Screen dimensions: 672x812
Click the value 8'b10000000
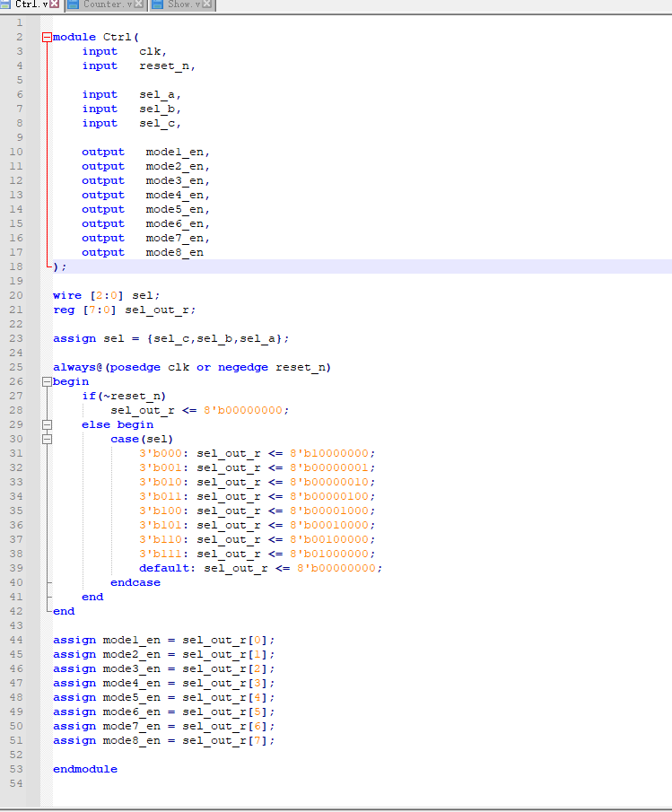click(x=329, y=454)
